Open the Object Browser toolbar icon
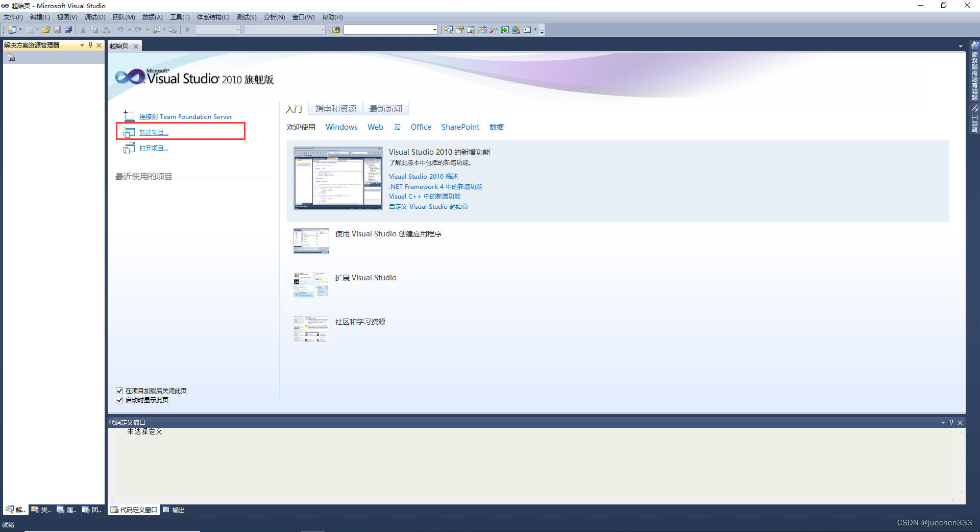980x532 pixels. (x=482, y=30)
